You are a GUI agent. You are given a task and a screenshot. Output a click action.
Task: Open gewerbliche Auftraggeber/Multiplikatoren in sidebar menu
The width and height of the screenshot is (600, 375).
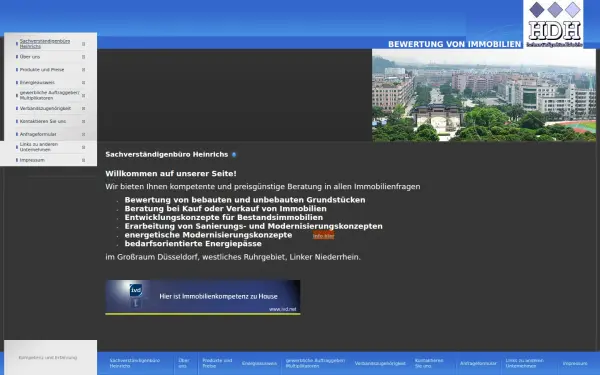[50, 95]
